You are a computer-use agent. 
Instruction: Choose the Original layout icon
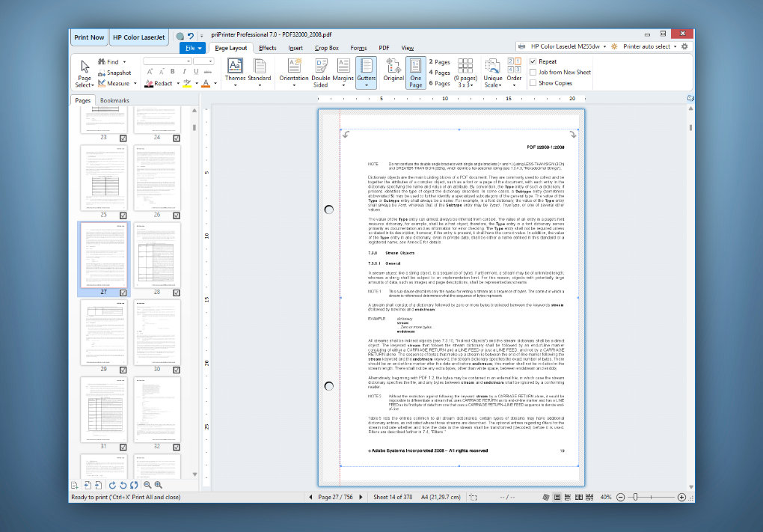click(x=393, y=70)
